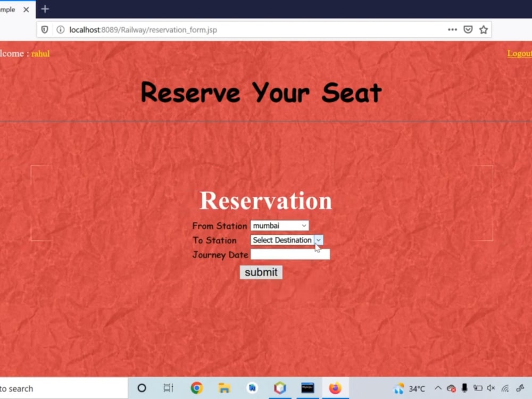Bookmark this page with the star icon
532x399 pixels.
point(484,30)
